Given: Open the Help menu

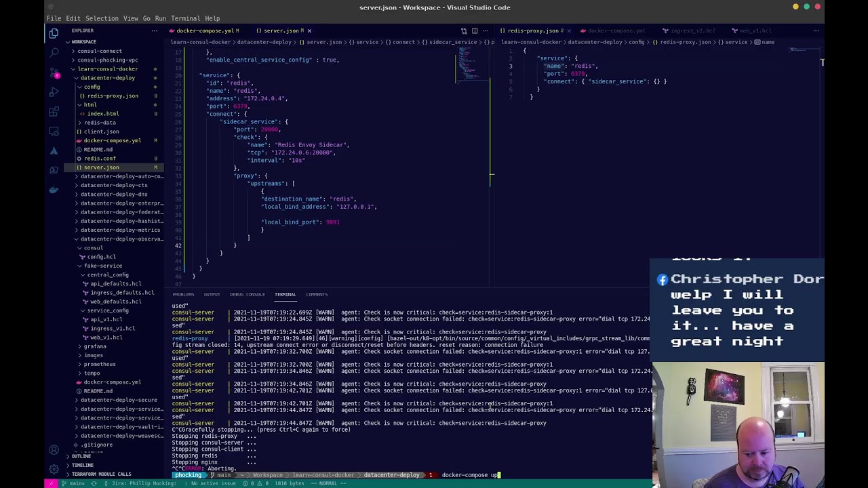Looking at the screenshot, I should click(x=212, y=18).
